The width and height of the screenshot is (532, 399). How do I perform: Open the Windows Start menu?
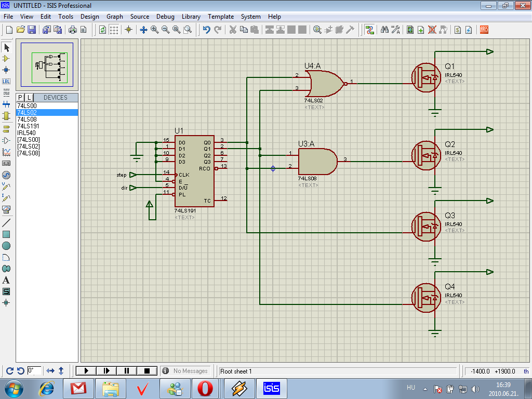point(14,389)
